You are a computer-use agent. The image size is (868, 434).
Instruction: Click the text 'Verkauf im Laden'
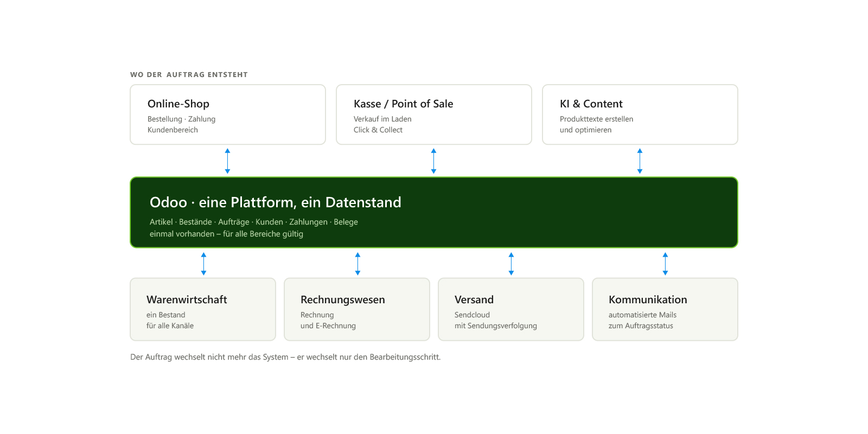pyautogui.click(x=382, y=119)
